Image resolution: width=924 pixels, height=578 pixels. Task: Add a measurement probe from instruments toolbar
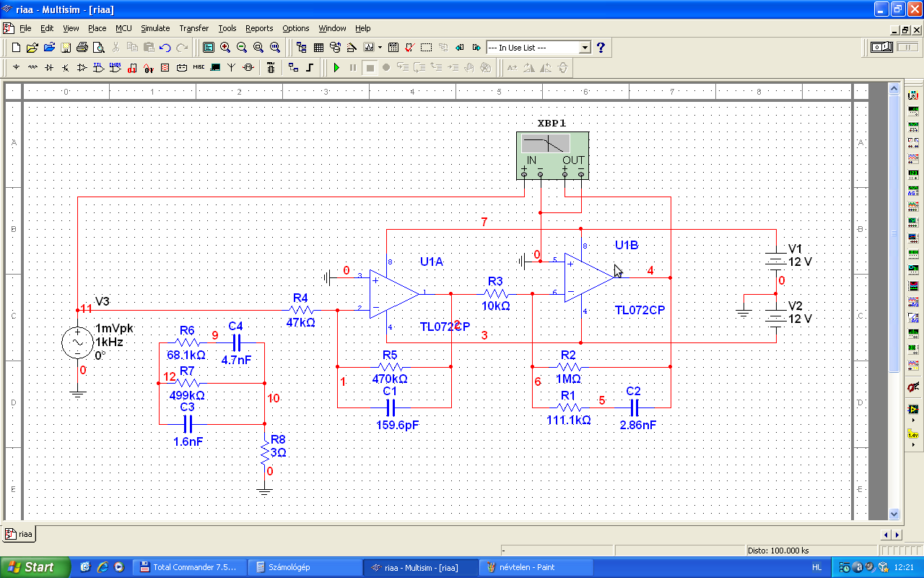click(912, 434)
